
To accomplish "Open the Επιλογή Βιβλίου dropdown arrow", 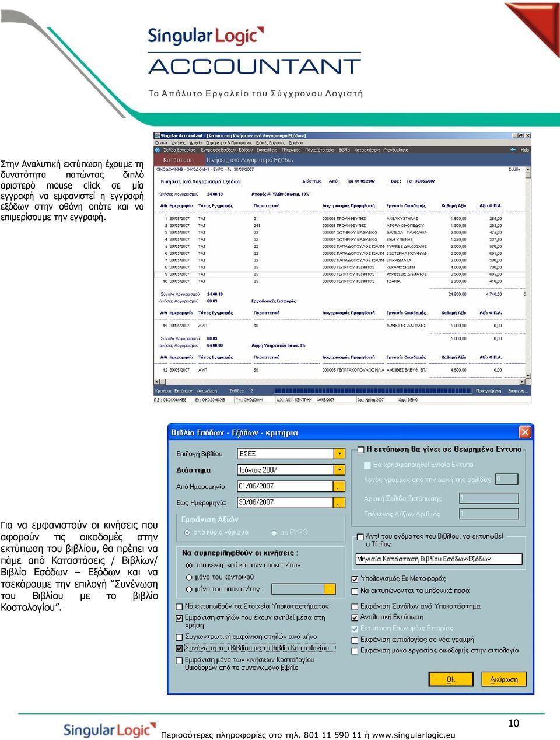I will [339, 453].
